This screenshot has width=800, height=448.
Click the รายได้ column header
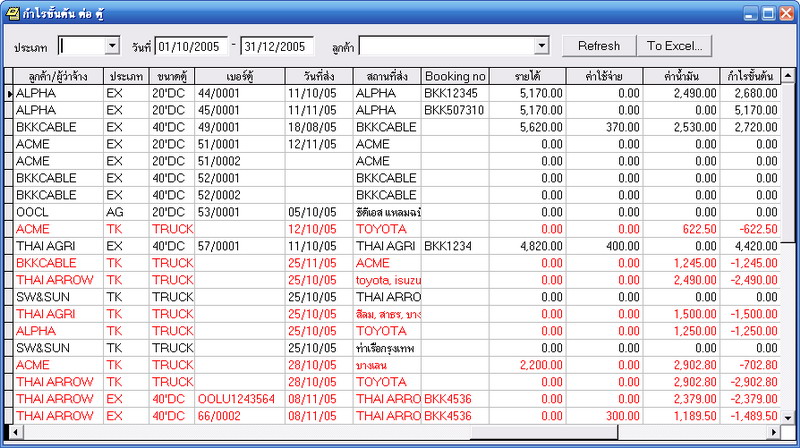point(528,77)
